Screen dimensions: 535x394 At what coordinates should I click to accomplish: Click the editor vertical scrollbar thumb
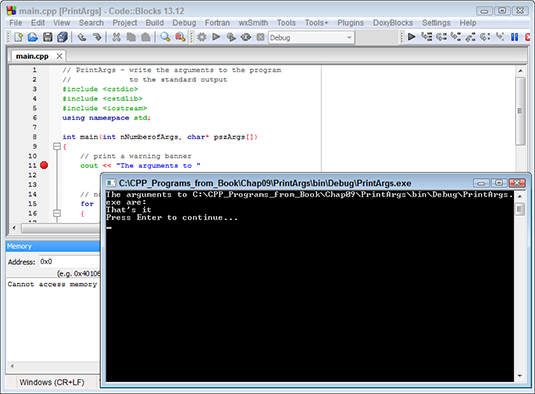click(520, 111)
